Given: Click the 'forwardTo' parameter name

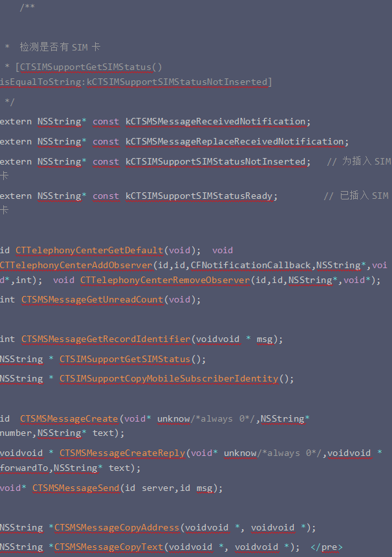Looking at the screenshot, I should tap(24, 468).
